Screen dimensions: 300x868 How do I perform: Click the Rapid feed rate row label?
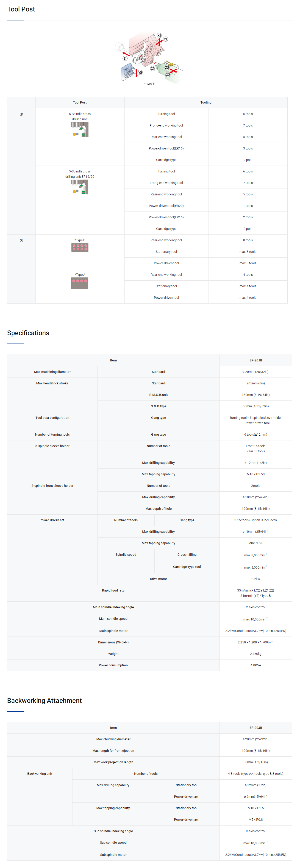click(113, 590)
